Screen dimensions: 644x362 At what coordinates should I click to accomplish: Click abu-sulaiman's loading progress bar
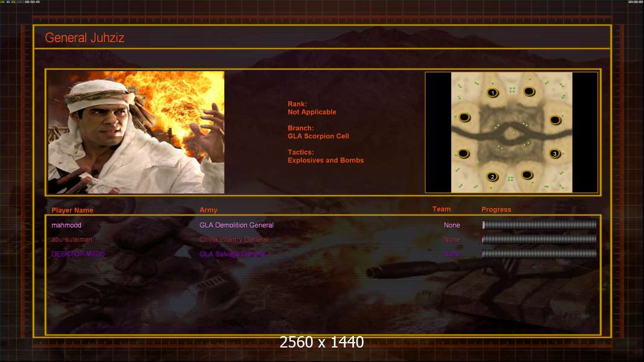[x=539, y=239]
